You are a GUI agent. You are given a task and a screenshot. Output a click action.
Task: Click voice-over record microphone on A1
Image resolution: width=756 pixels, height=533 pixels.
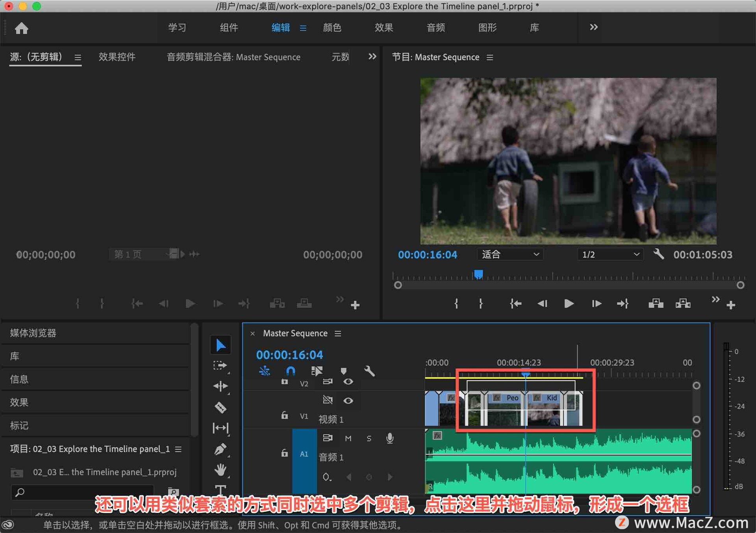[x=389, y=438]
